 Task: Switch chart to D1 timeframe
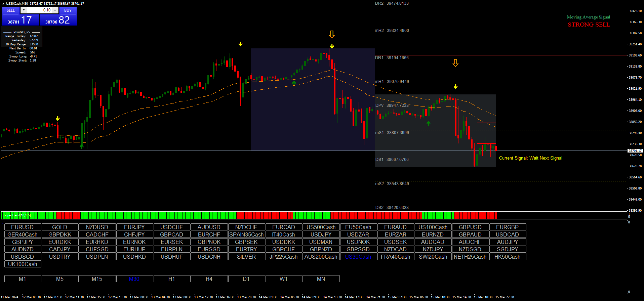point(246,279)
